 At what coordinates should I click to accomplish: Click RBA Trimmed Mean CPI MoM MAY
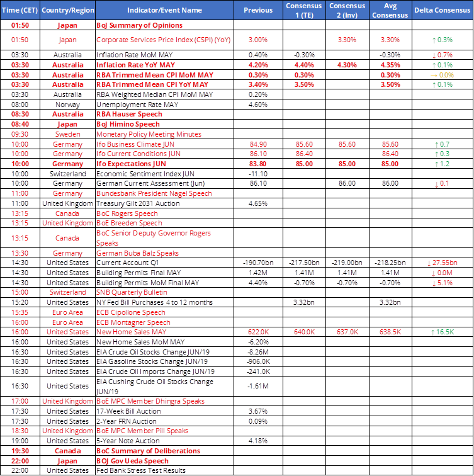pos(164,75)
